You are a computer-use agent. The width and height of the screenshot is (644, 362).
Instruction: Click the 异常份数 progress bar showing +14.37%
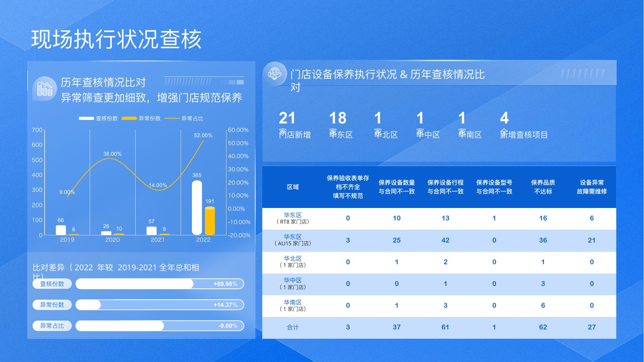pos(160,304)
